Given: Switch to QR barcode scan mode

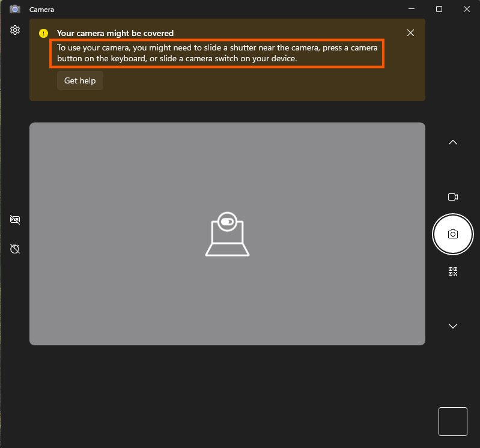Looking at the screenshot, I should (453, 271).
